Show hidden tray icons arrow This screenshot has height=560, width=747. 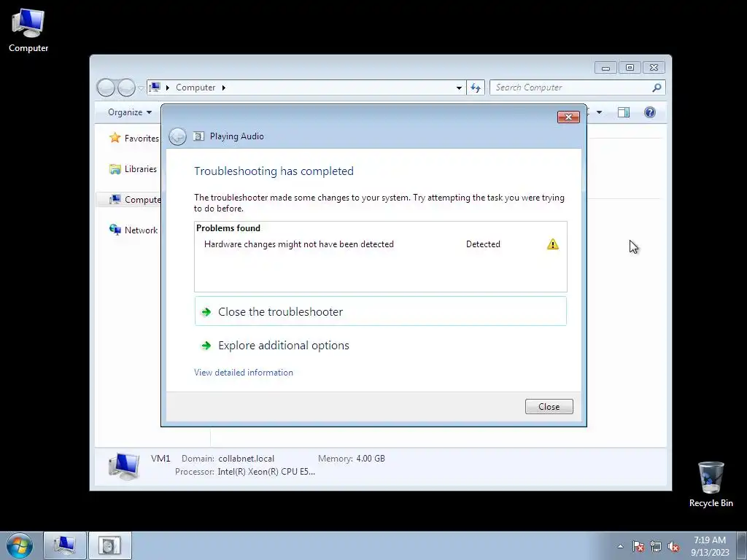tap(620, 546)
